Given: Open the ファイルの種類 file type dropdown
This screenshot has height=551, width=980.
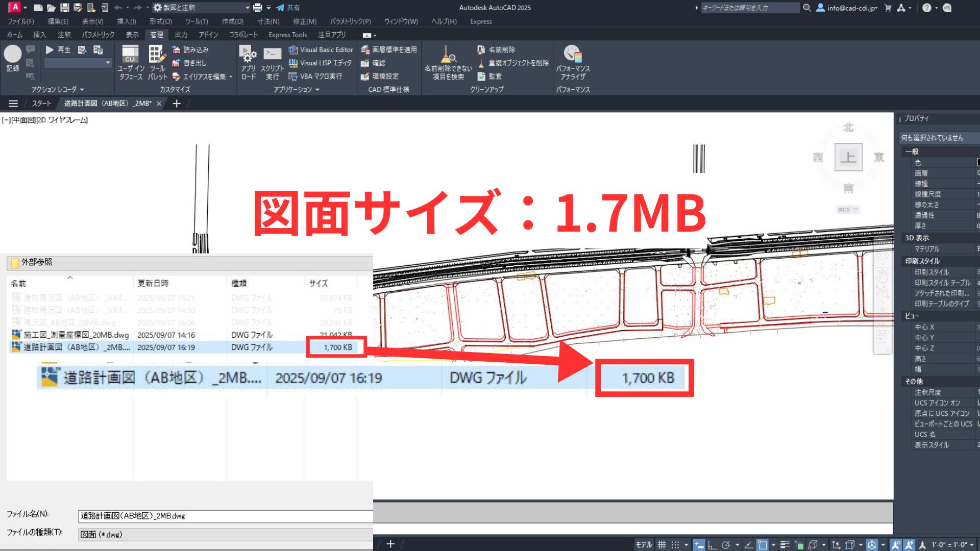Looking at the screenshot, I should coord(225,534).
